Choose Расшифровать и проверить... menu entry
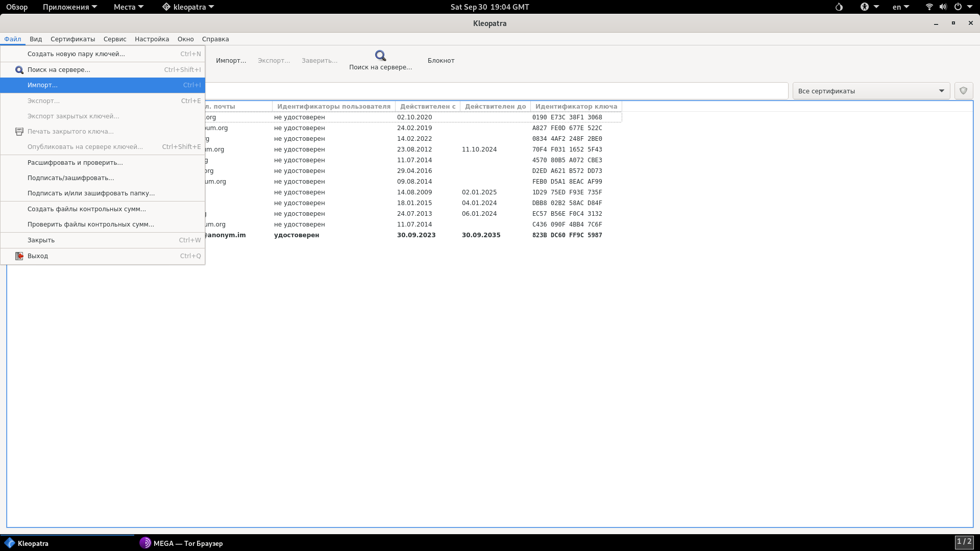Viewport: 980px width, 551px height. 75,163
